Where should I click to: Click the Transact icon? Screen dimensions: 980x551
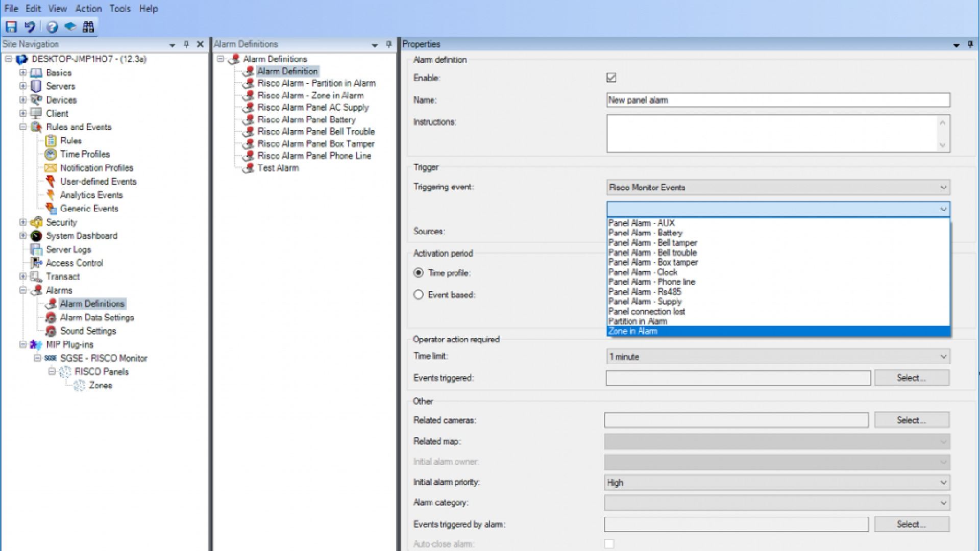(x=36, y=277)
